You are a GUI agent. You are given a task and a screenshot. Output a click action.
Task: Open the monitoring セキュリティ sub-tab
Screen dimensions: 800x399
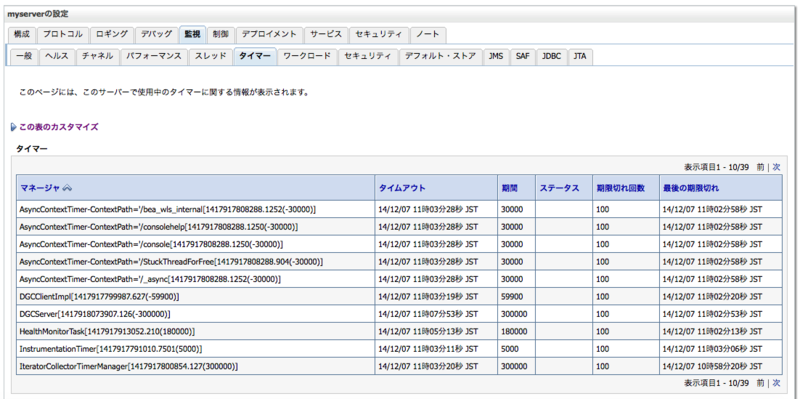(368, 56)
